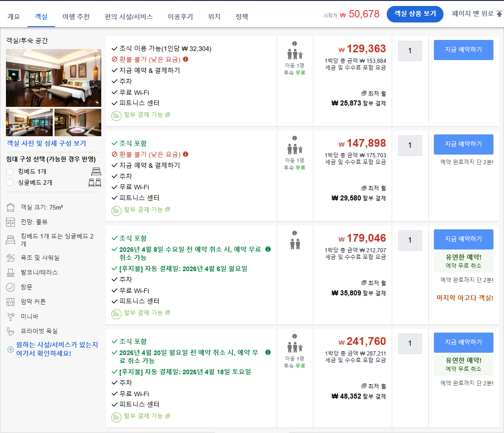Click the 미니바 cocktail glass icon
504x433 pixels.
point(11,316)
